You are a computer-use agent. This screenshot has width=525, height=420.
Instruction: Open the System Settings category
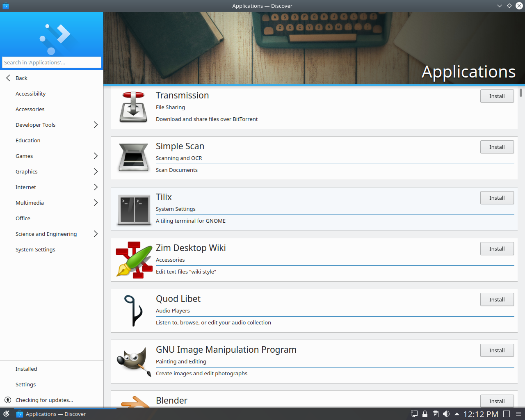click(x=52, y=249)
